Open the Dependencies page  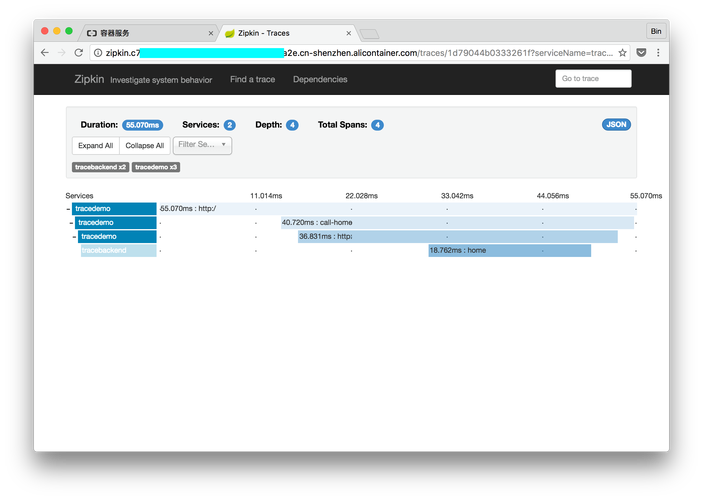coord(320,79)
